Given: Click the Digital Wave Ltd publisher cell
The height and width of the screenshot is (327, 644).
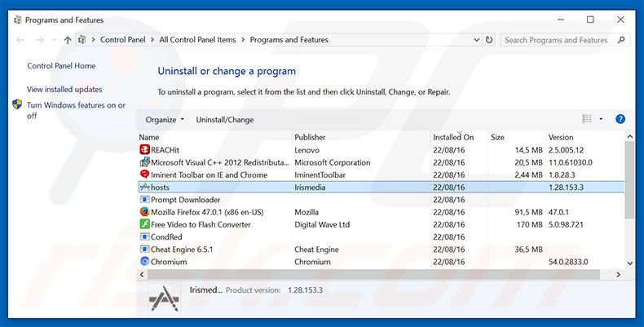Looking at the screenshot, I should pyautogui.click(x=323, y=224).
